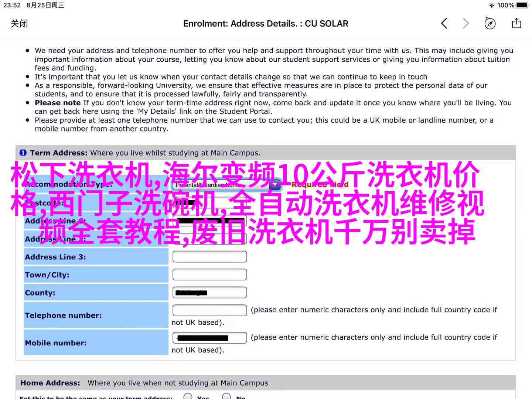
Task: Click the 'Town/City:' label
Action: point(47,275)
